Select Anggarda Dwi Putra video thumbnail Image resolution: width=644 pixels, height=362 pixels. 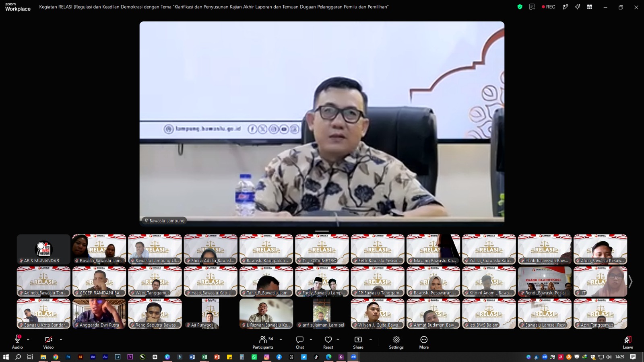coord(99,314)
